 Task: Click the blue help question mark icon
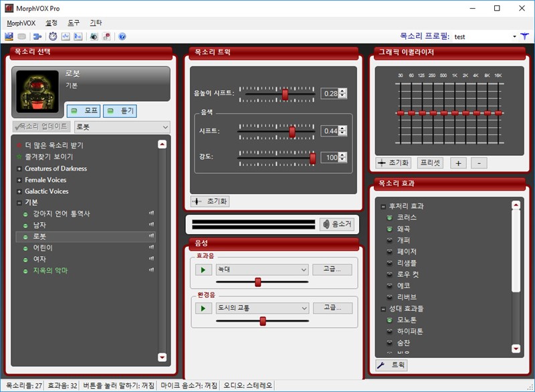(122, 36)
